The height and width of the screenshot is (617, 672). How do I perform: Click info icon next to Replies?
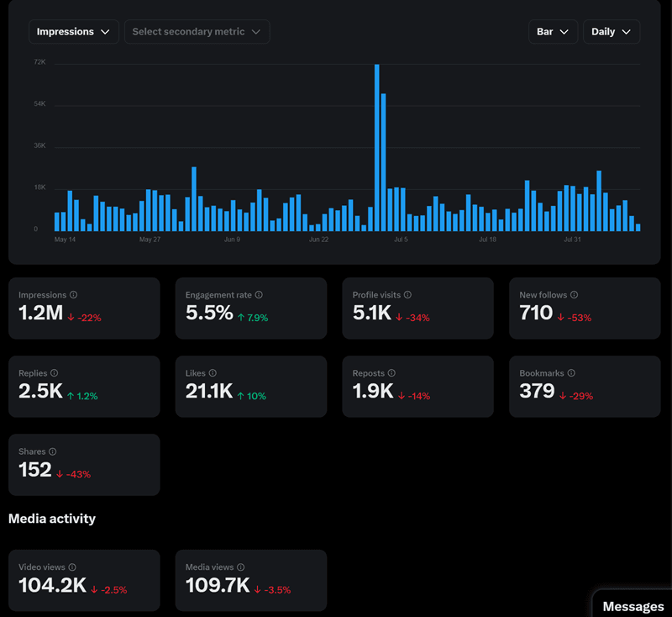coord(55,373)
